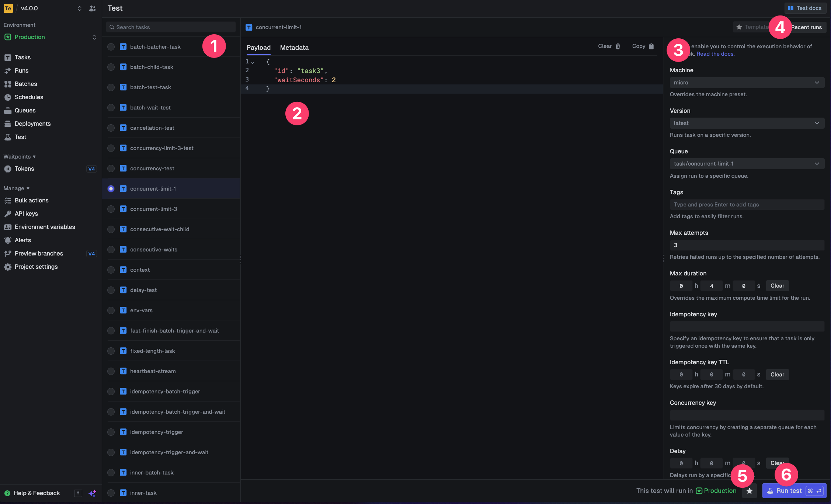Select the cancellation-test task radio
The image size is (831, 504).
click(111, 128)
